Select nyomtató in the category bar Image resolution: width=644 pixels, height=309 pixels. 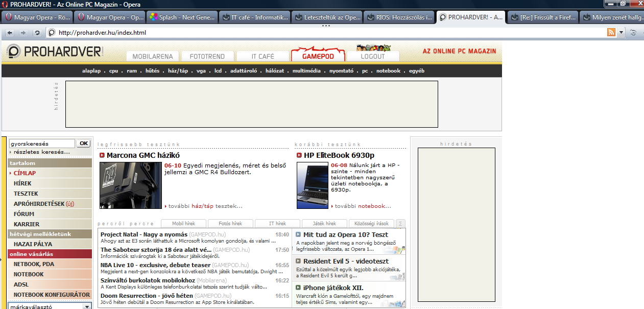(x=341, y=71)
